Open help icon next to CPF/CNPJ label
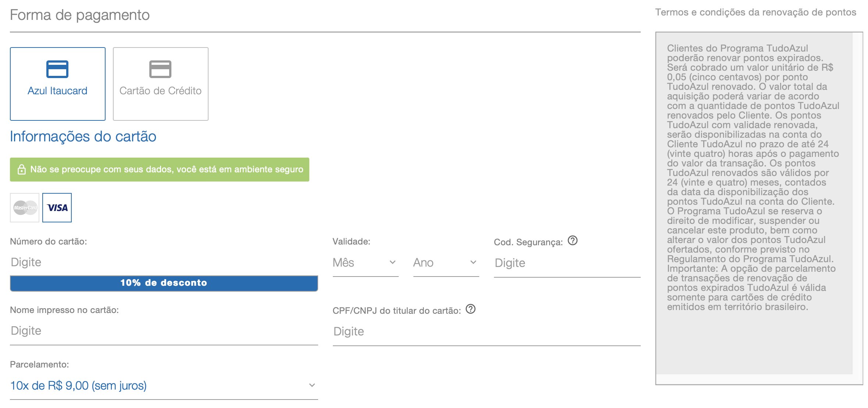 coord(471,309)
